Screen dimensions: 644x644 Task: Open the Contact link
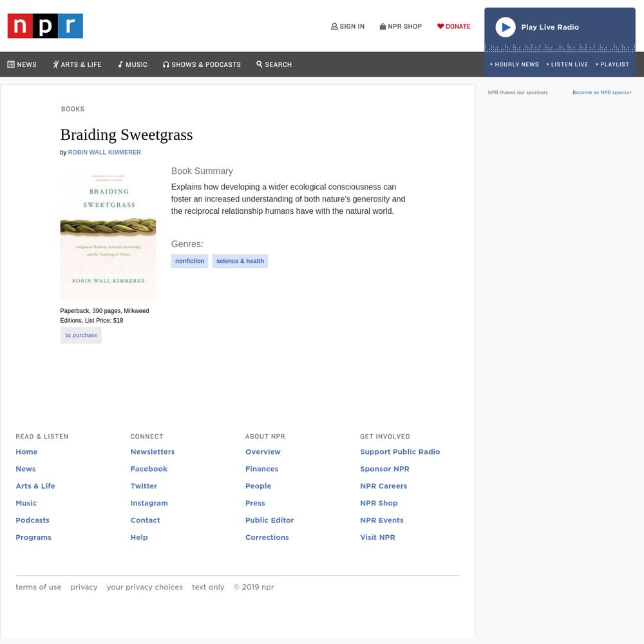(x=145, y=520)
